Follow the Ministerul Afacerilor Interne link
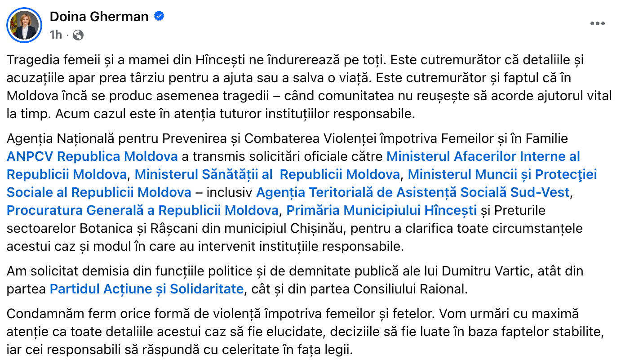The image size is (621, 364). (483, 156)
